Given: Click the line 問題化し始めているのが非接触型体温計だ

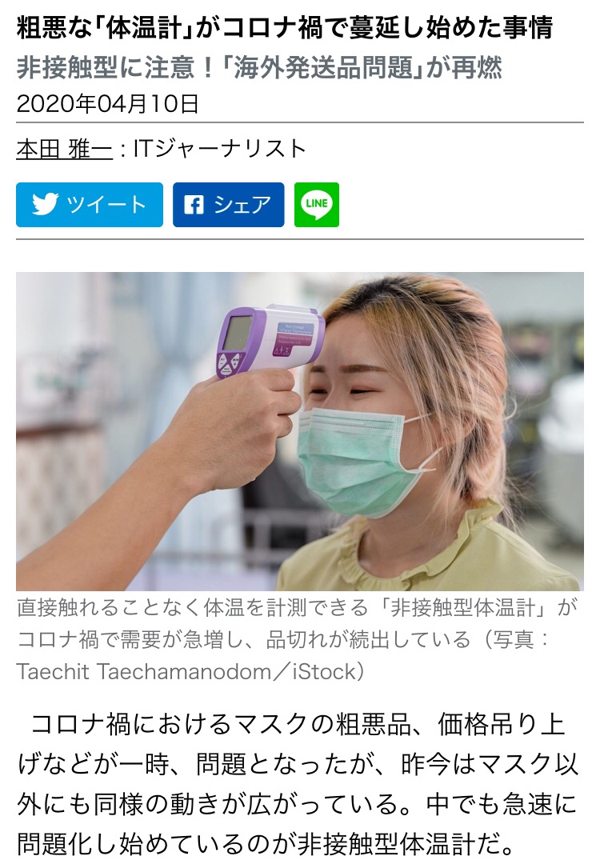Looking at the screenshot, I should (x=266, y=844).
